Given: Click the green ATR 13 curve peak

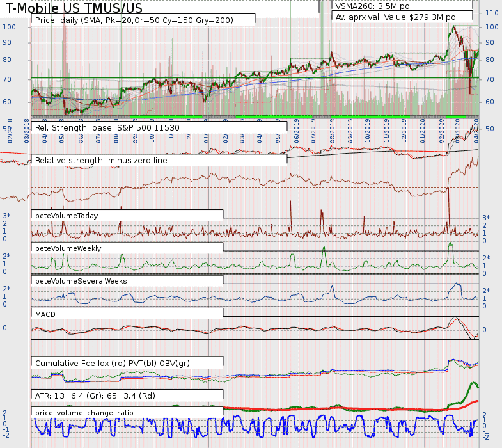Looking at the screenshot, I should pos(473,383).
